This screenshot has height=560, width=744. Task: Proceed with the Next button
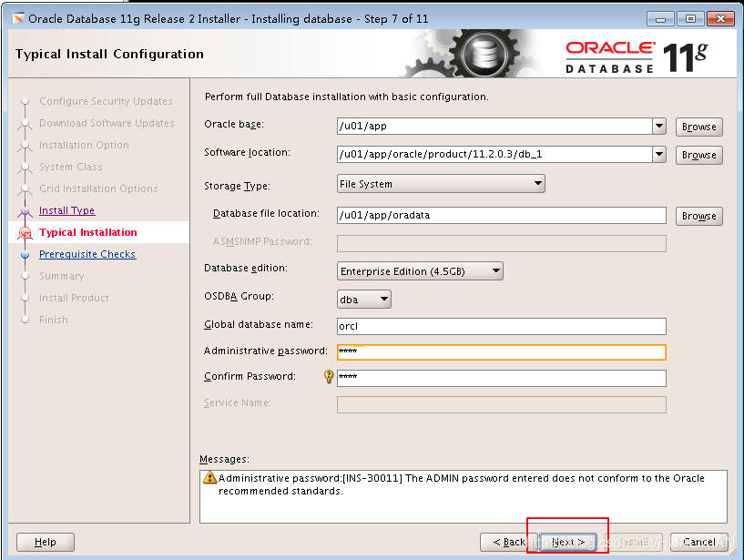click(568, 542)
